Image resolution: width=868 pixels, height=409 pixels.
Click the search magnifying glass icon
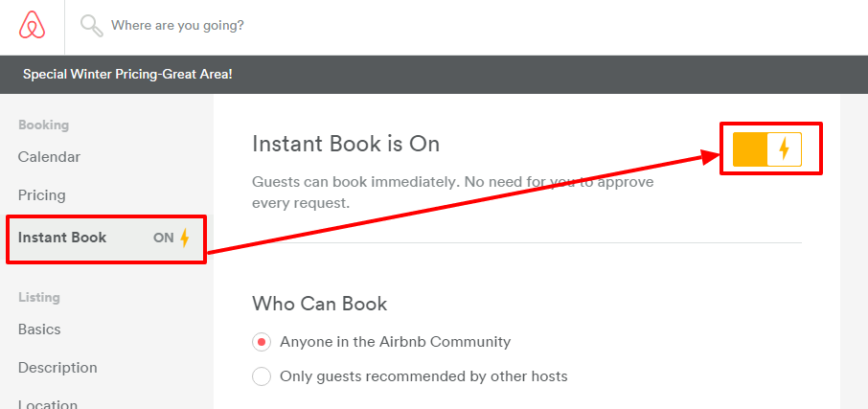click(91, 26)
